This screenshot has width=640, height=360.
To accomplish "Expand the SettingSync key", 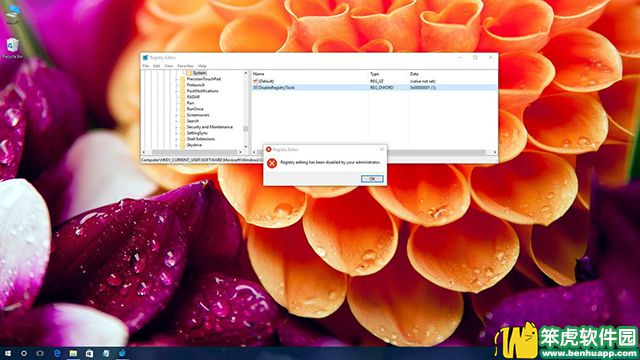I will coord(177,133).
